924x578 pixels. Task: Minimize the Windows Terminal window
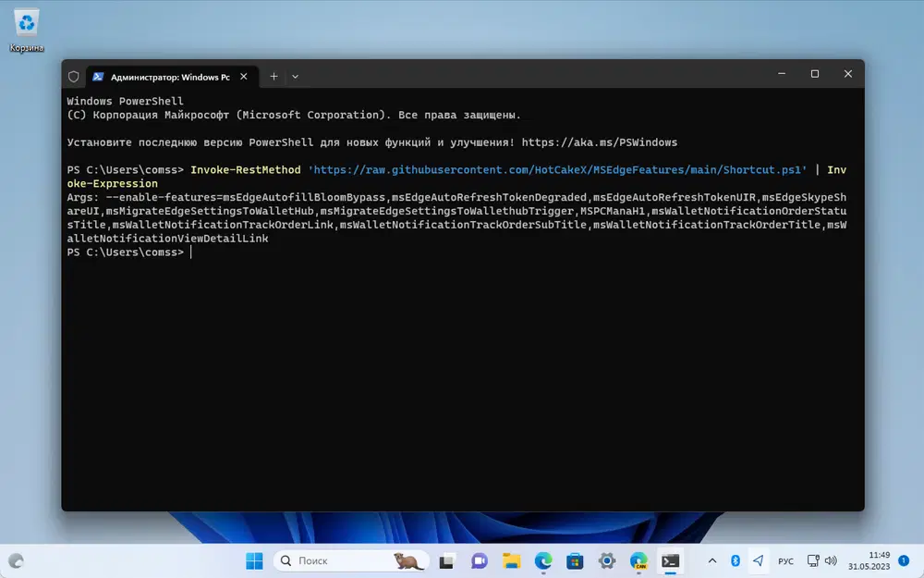click(782, 74)
